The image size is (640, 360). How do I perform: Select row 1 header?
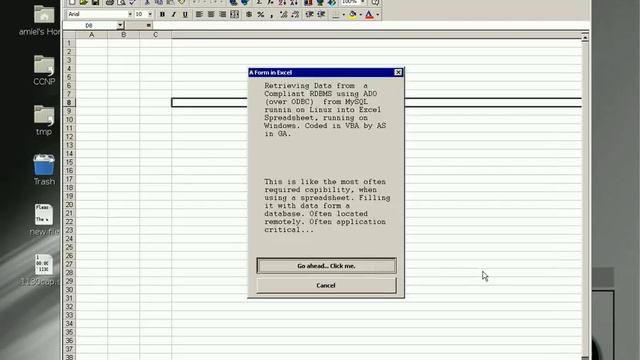(69, 43)
